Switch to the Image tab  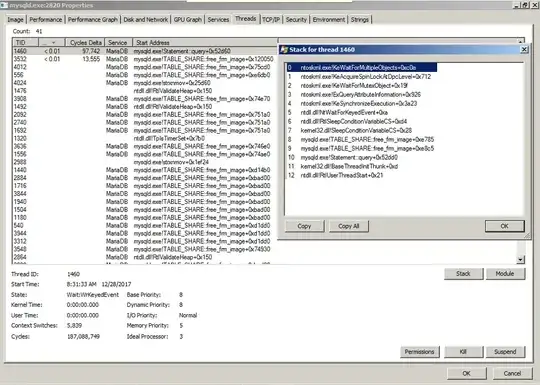(15, 20)
